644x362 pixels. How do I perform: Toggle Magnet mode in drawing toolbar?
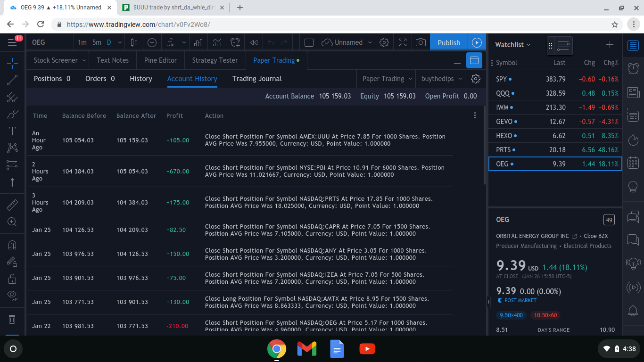[x=12, y=245]
